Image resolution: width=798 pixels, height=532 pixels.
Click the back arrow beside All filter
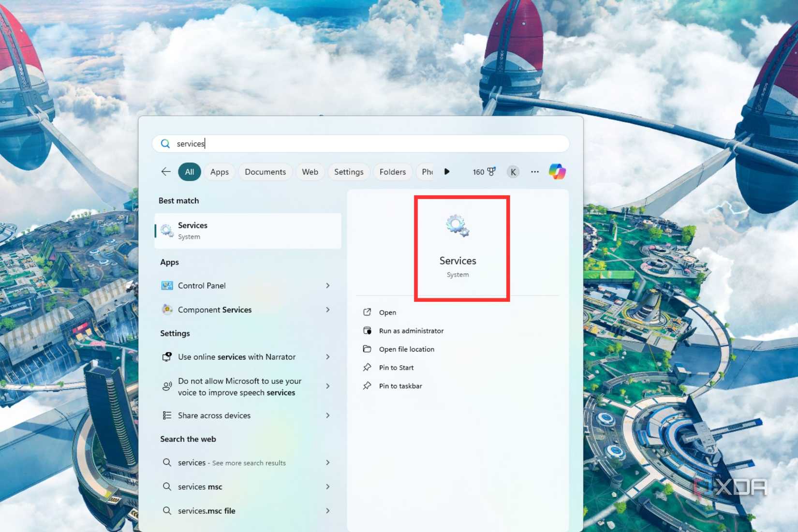point(166,172)
